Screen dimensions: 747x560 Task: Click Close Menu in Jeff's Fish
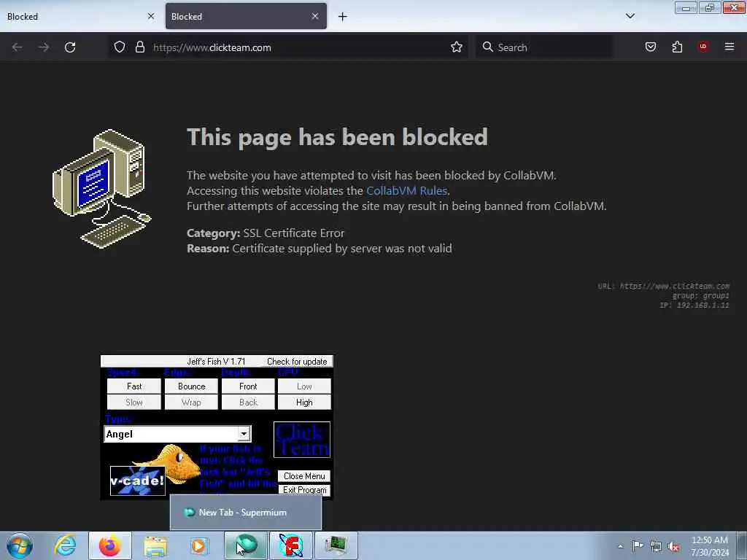(x=304, y=475)
